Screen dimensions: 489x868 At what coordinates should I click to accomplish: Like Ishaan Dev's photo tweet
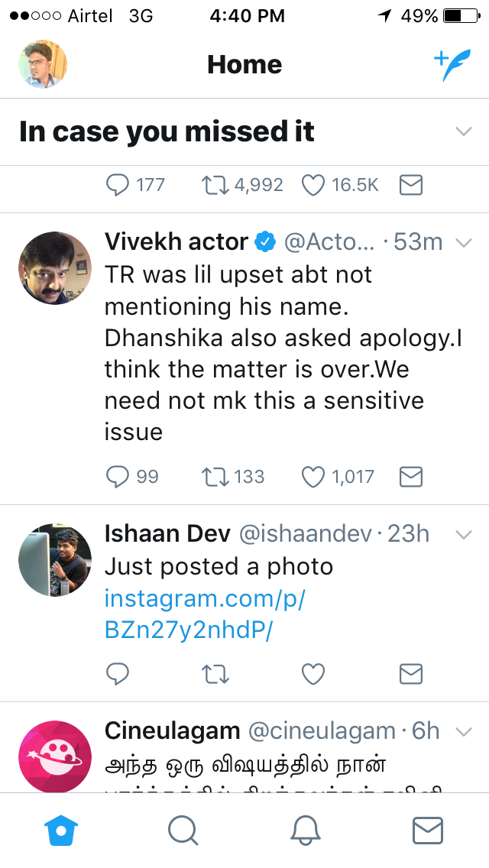[313, 673]
